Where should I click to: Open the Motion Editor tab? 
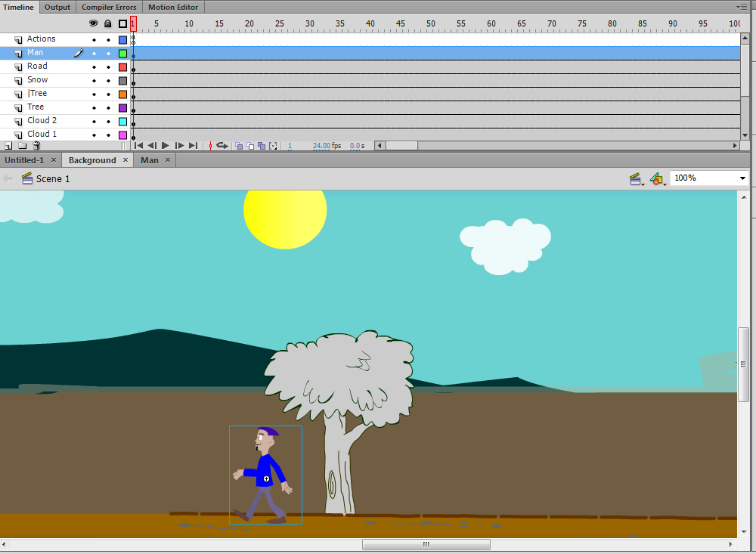(x=172, y=7)
